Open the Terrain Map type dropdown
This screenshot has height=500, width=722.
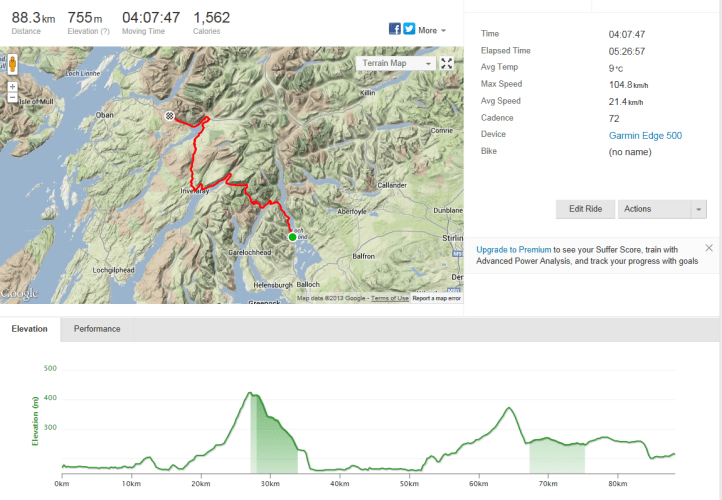395,63
